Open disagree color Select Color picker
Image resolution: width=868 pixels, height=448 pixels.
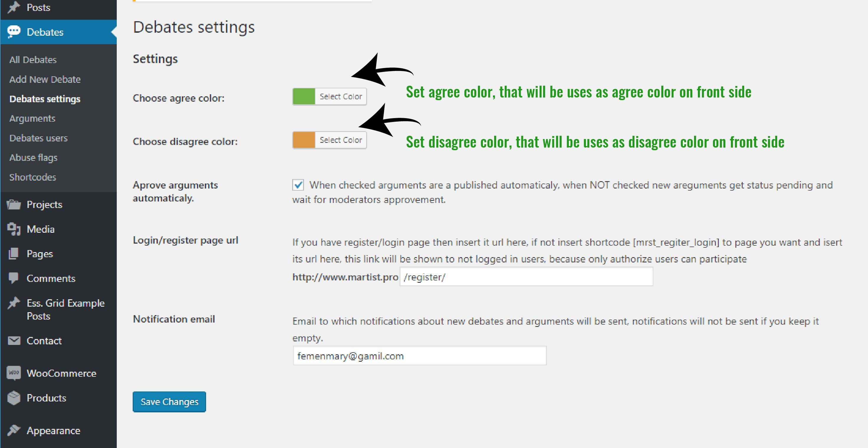point(340,140)
